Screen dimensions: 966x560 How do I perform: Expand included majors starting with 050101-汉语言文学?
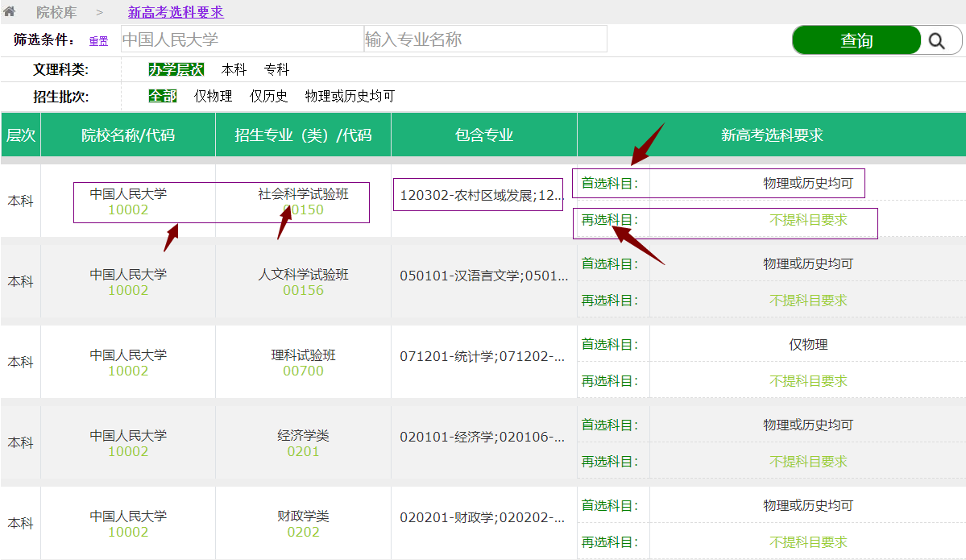pos(483,276)
